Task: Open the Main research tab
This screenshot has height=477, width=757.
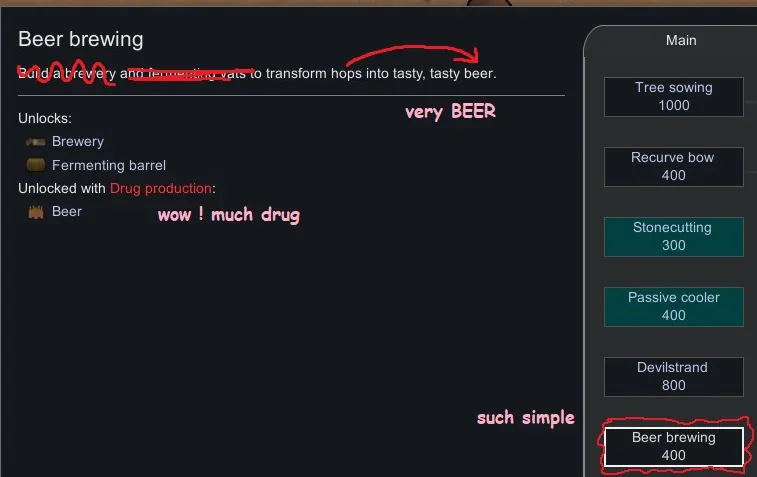Action: [x=681, y=40]
